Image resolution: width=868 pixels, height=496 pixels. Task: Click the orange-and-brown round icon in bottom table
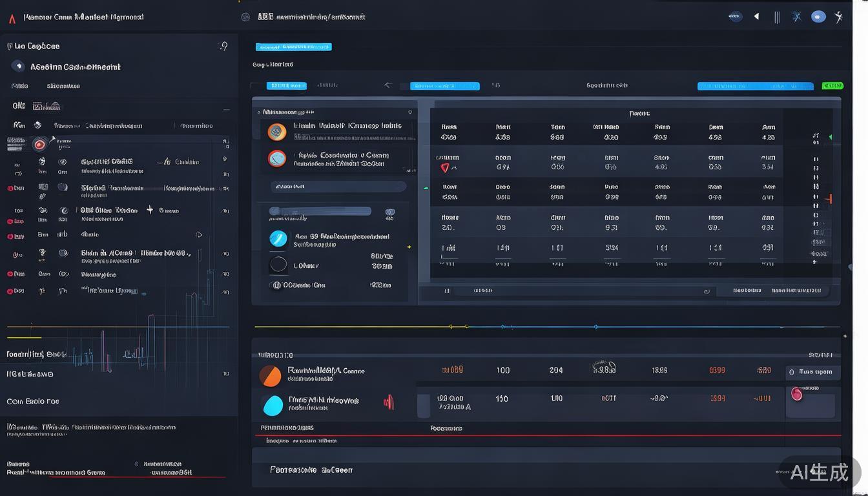pyautogui.click(x=270, y=375)
